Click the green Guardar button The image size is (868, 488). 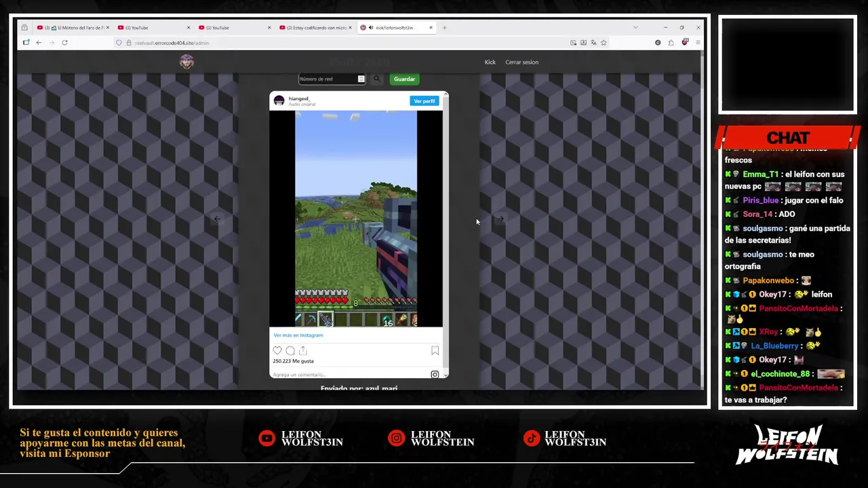pyautogui.click(x=404, y=79)
